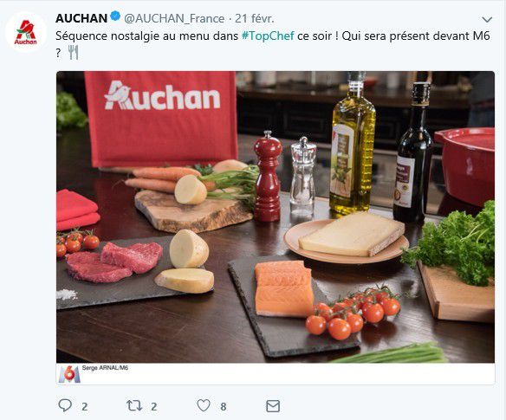Click the @AUCHAN_France handle
506x420 pixels.
click(x=174, y=19)
